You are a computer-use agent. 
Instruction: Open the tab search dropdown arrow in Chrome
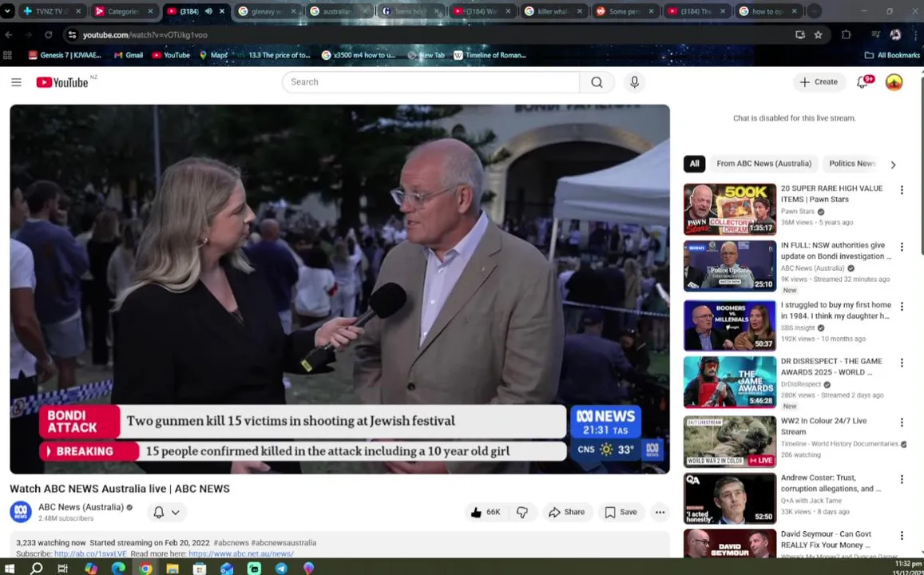[x=7, y=11]
